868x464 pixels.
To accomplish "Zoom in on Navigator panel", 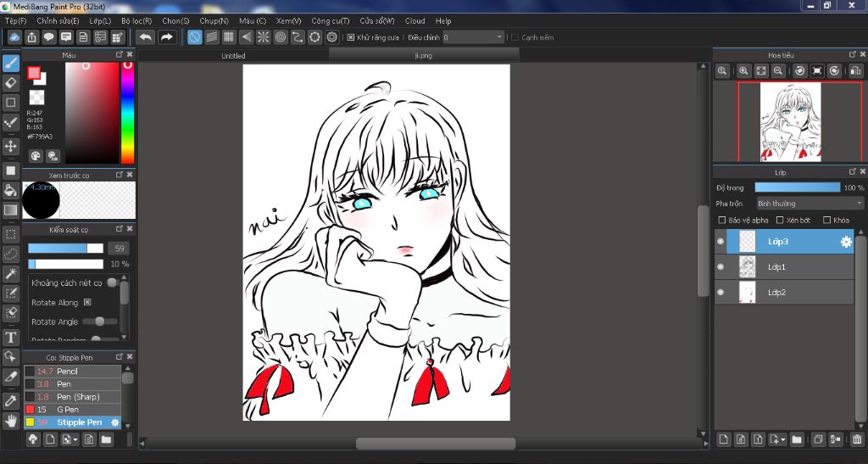I will [x=743, y=71].
